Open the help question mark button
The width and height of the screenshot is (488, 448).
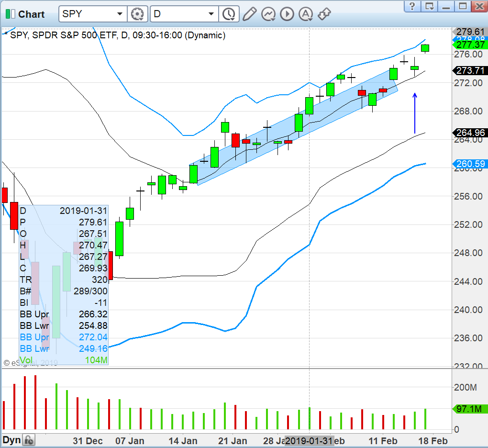tap(412, 6)
